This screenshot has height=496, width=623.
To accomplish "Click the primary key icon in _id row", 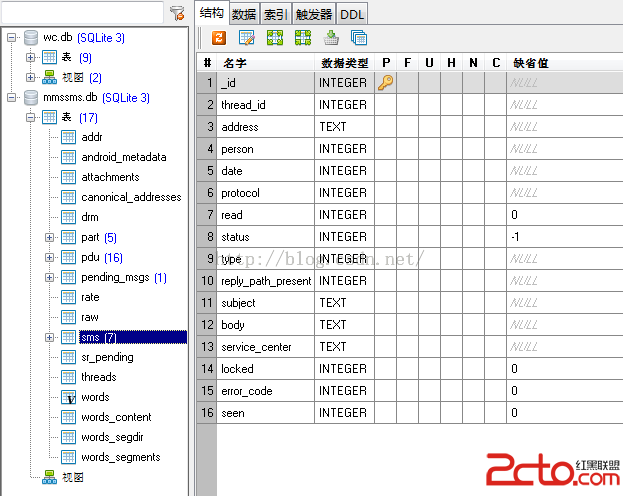I will click(385, 83).
